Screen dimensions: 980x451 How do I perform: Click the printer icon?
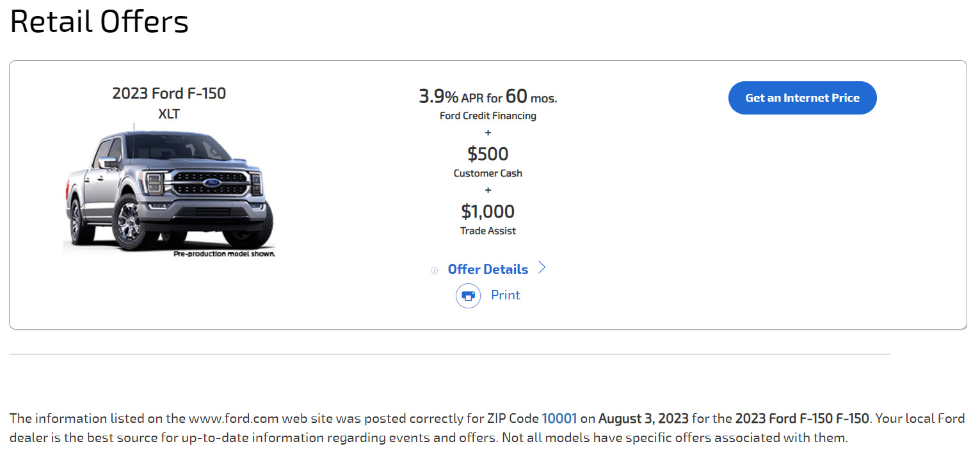point(468,296)
